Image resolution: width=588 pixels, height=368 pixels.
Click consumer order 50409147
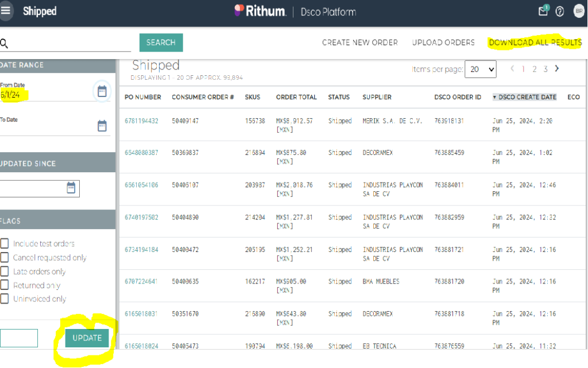point(185,121)
